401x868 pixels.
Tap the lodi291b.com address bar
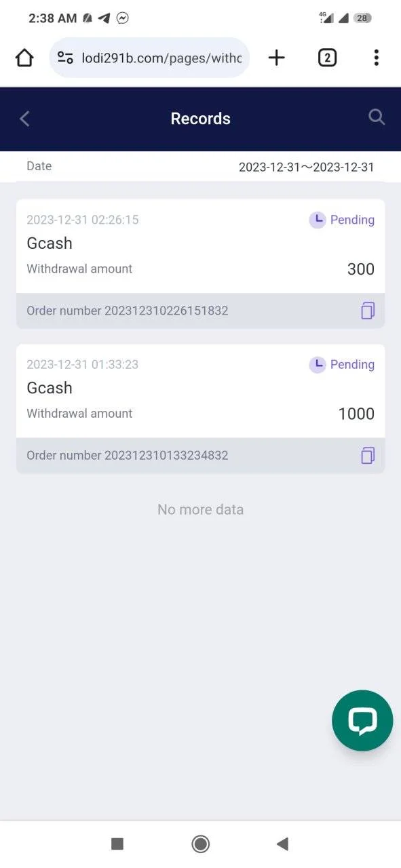[149, 58]
